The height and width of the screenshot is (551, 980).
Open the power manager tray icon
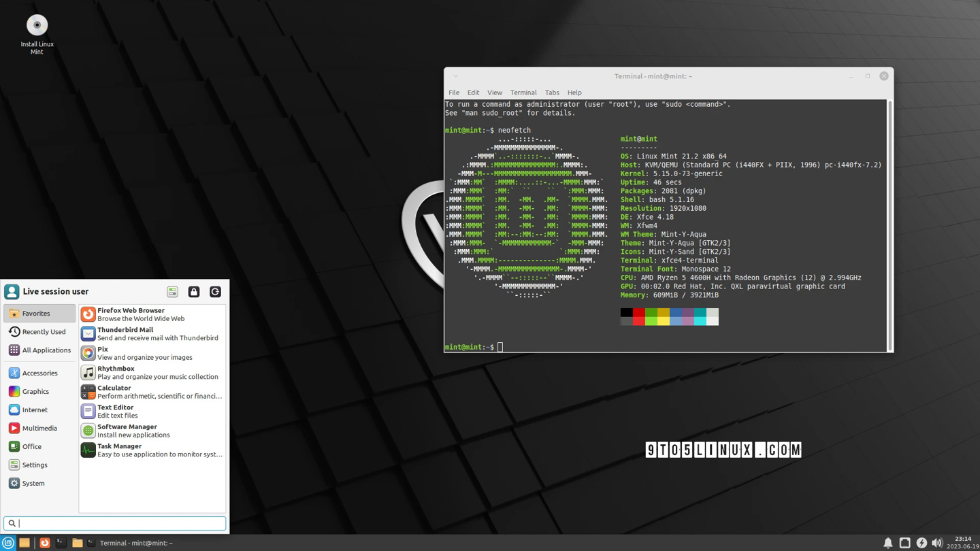(x=921, y=543)
